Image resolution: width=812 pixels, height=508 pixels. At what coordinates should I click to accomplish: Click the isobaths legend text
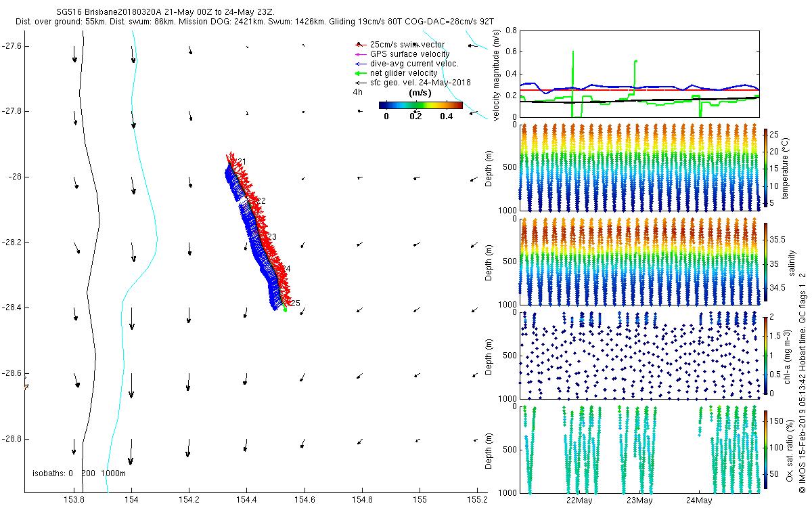coord(79,473)
